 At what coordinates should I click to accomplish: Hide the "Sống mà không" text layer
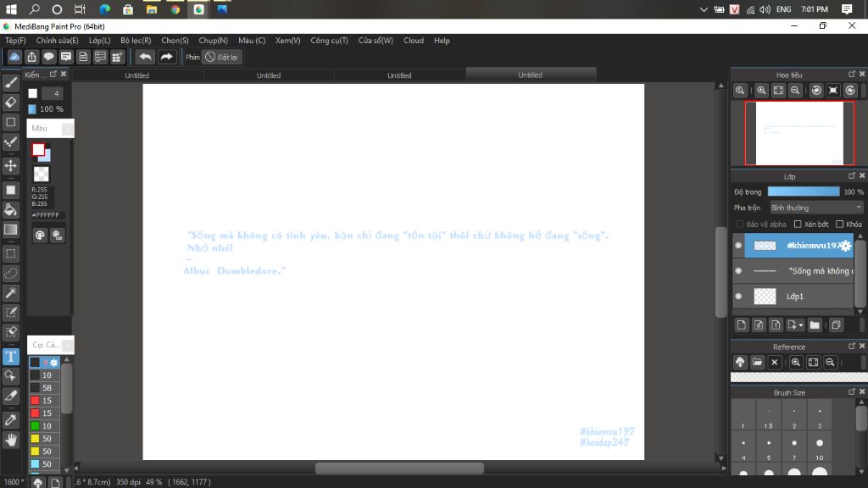(738, 271)
